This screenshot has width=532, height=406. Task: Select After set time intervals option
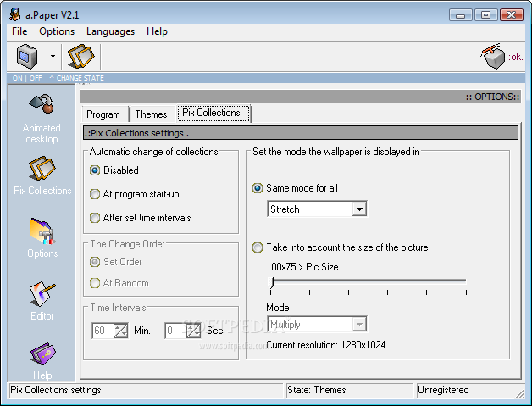140,218
